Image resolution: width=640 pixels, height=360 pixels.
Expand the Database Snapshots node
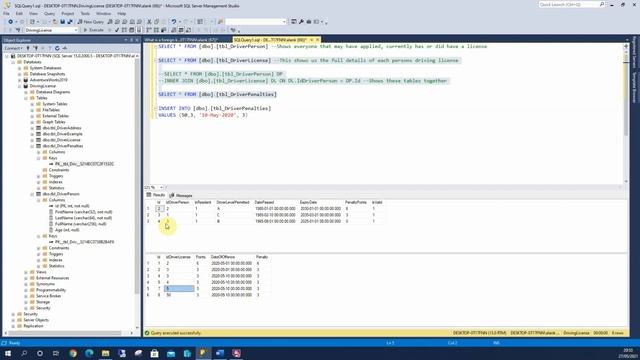click(20, 74)
